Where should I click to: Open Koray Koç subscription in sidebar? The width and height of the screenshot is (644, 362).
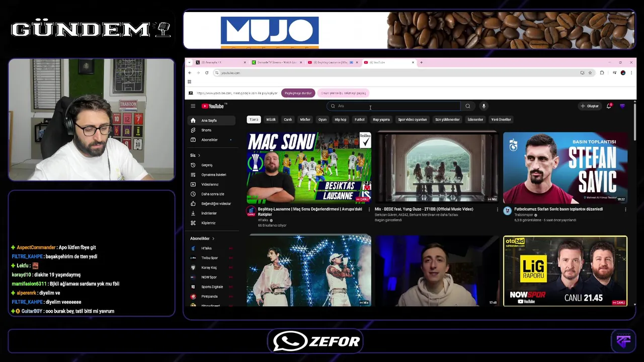coord(211,267)
